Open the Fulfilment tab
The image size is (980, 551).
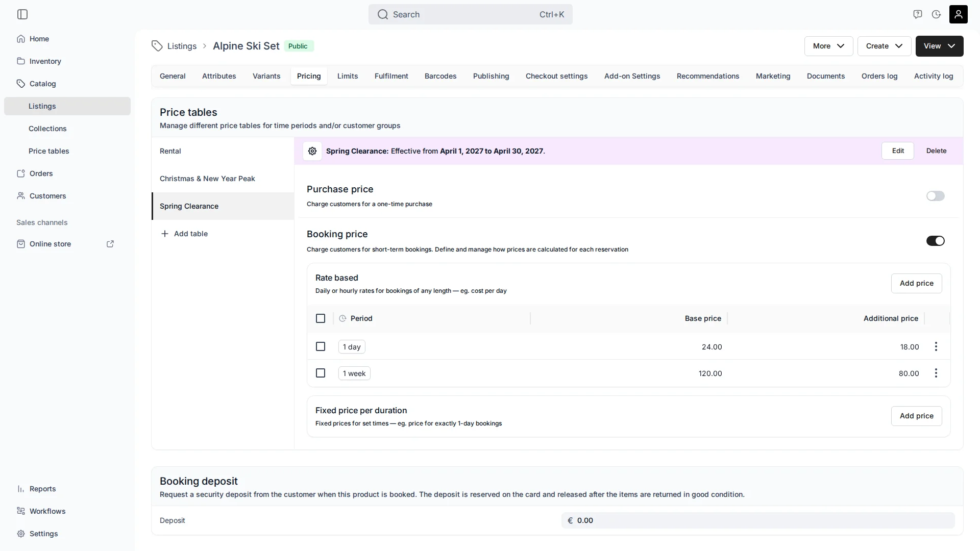[x=391, y=76]
